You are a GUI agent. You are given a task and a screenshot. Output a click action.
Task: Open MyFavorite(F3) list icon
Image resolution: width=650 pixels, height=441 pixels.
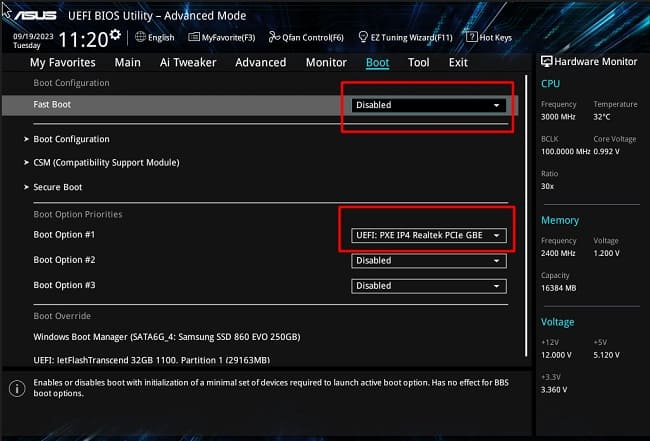[x=194, y=37]
